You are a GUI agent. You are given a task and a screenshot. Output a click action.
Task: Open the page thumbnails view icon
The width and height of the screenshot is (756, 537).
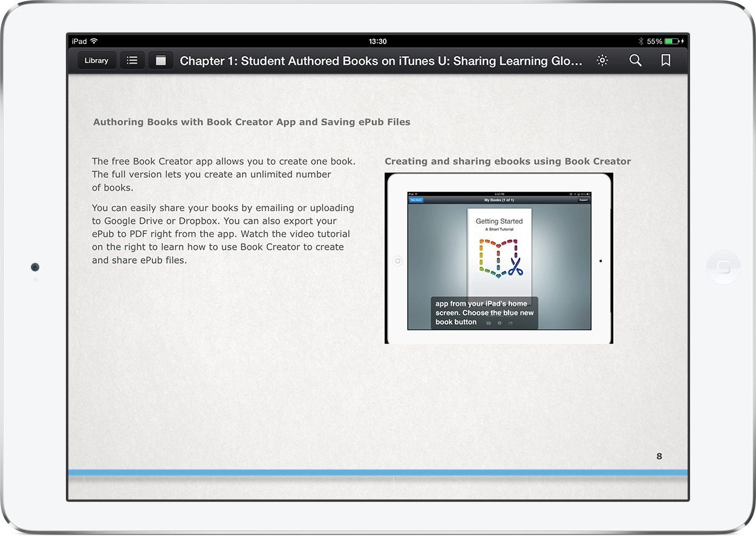tap(161, 60)
